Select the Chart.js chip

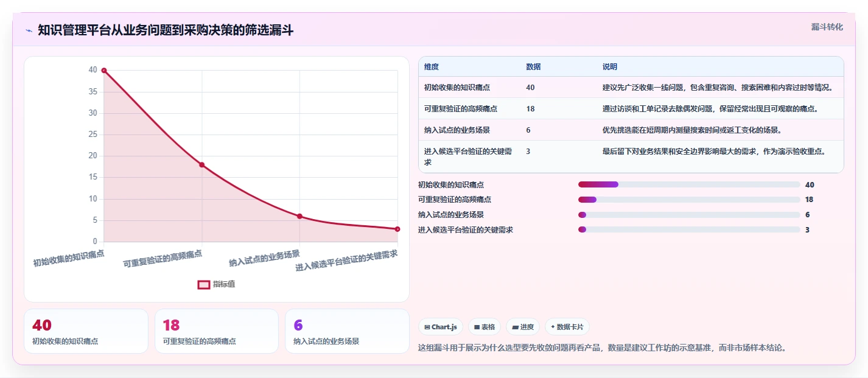[441, 327]
